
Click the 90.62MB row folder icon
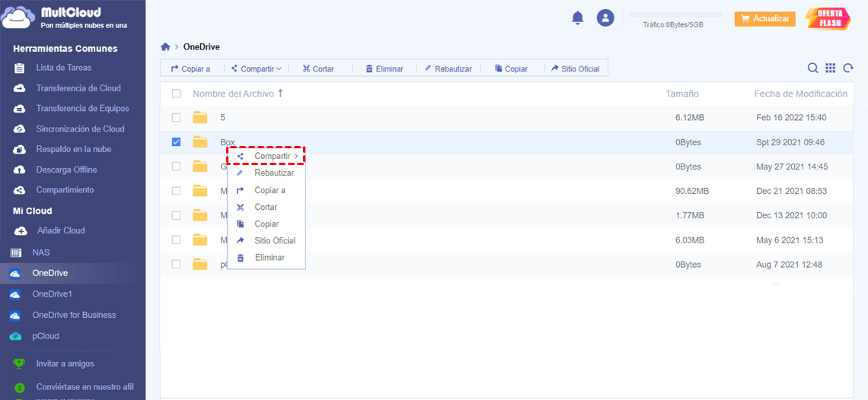pyautogui.click(x=199, y=191)
